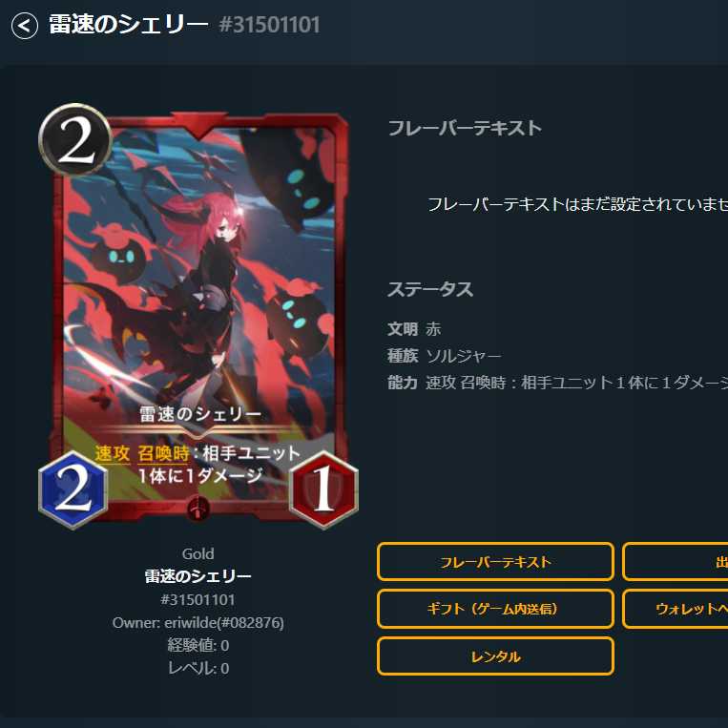728x728 pixels.
Task: Click the Gold rarity label under card
Action: [198, 554]
